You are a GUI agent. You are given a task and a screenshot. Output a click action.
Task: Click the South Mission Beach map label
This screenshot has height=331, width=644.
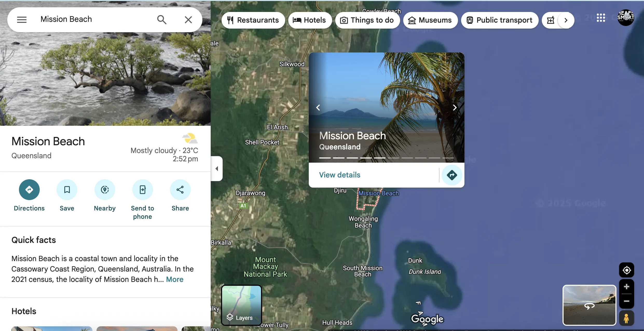click(x=363, y=271)
